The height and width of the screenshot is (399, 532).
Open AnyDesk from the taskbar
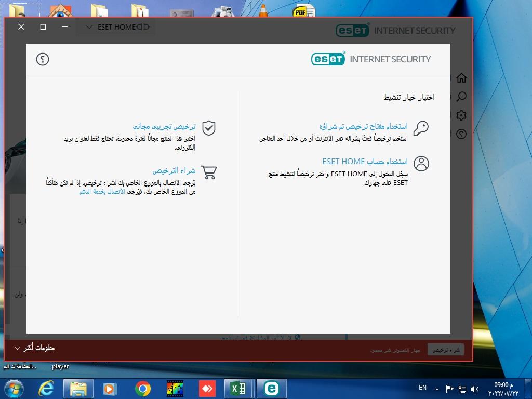point(207,389)
